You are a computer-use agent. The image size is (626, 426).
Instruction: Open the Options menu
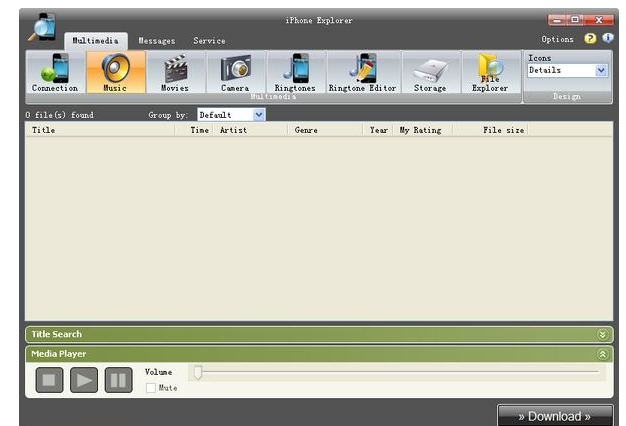(x=557, y=39)
